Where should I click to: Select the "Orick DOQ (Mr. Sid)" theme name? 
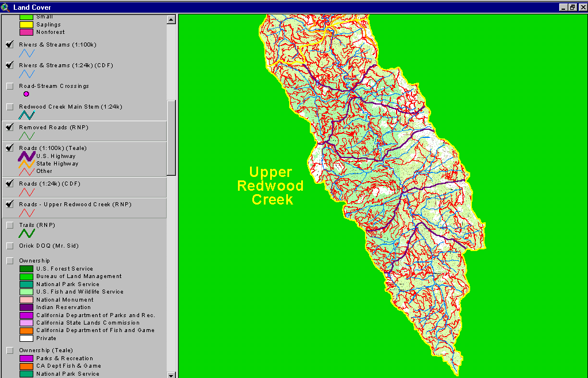pyautogui.click(x=49, y=246)
